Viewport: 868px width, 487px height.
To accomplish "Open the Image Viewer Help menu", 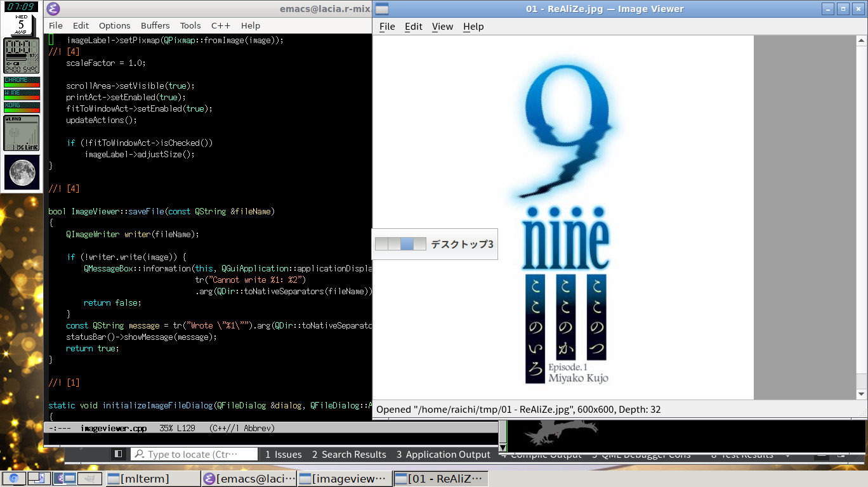I will point(473,26).
